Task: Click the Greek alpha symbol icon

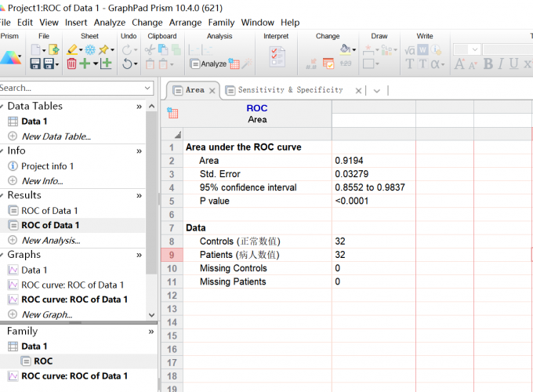Action: point(436,64)
